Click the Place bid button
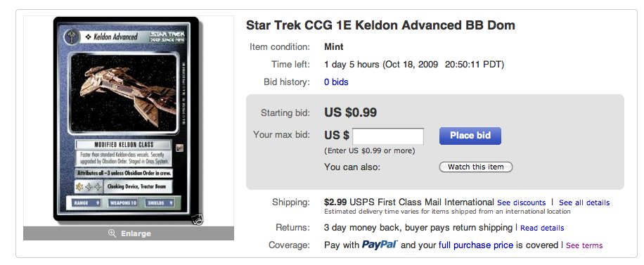 (470, 136)
